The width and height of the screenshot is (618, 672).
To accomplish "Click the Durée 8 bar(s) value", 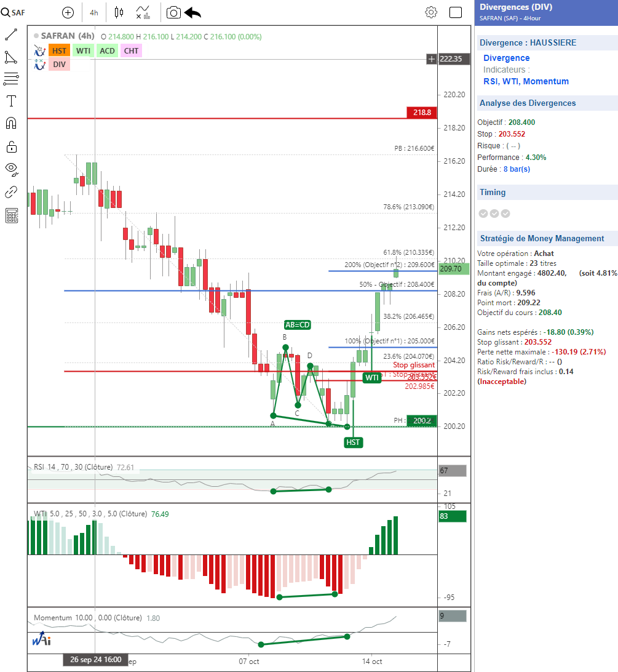I will pyautogui.click(x=517, y=169).
